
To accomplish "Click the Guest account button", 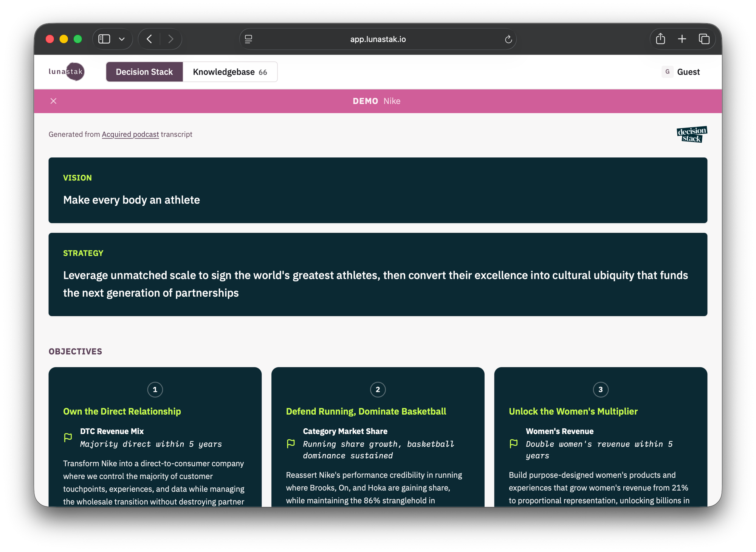I will coord(681,72).
